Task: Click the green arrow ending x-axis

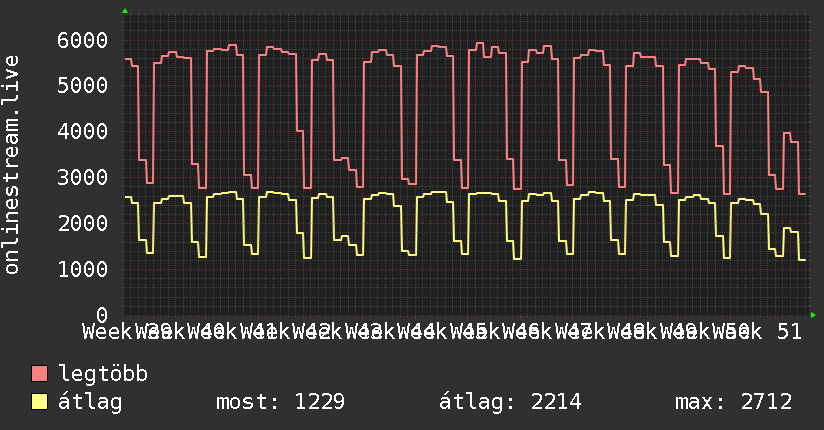Action: (x=813, y=315)
